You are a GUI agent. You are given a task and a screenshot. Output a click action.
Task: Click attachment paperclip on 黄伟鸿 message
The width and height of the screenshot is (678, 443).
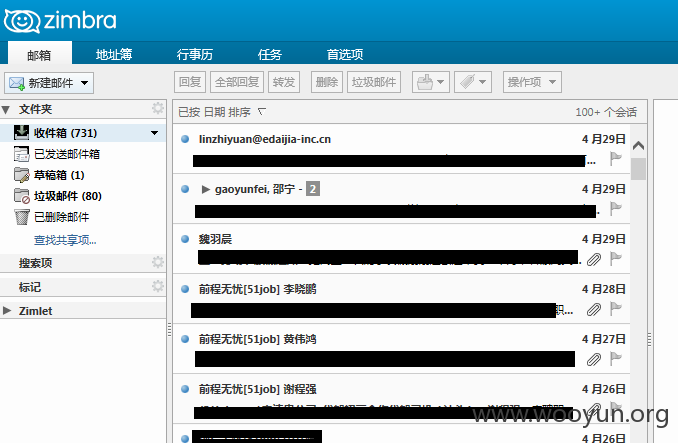[594, 359]
